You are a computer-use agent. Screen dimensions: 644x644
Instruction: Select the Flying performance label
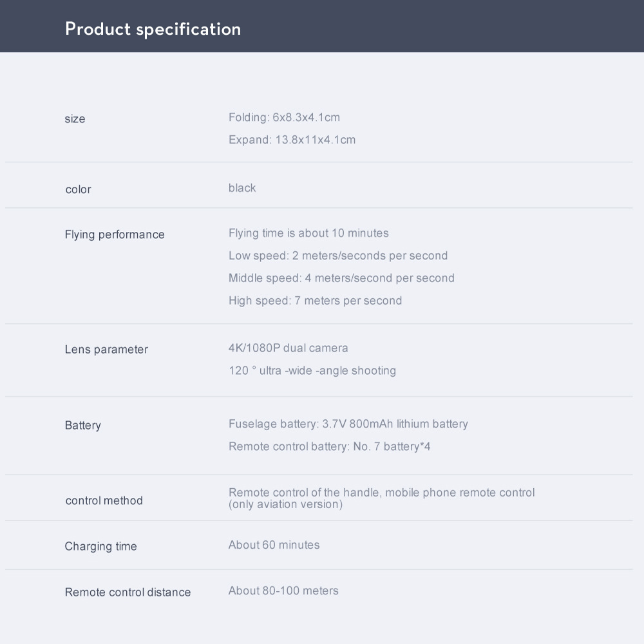pyautogui.click(x=115, y=234)
